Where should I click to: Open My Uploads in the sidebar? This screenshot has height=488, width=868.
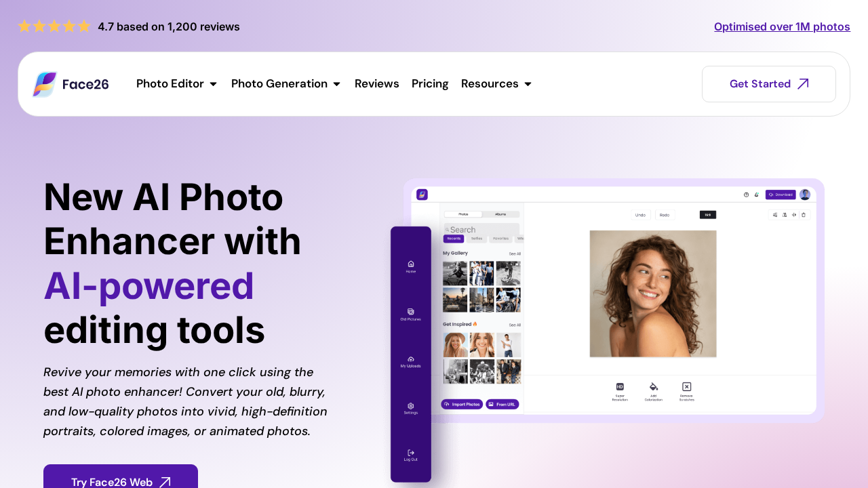[x=410, y=362]
